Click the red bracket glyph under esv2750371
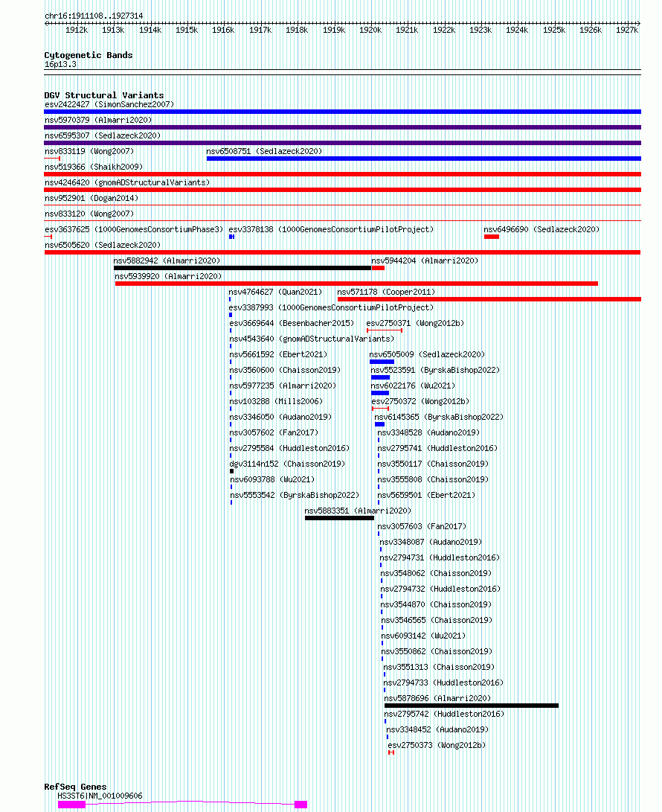The image size is (662, 812). 385,330
